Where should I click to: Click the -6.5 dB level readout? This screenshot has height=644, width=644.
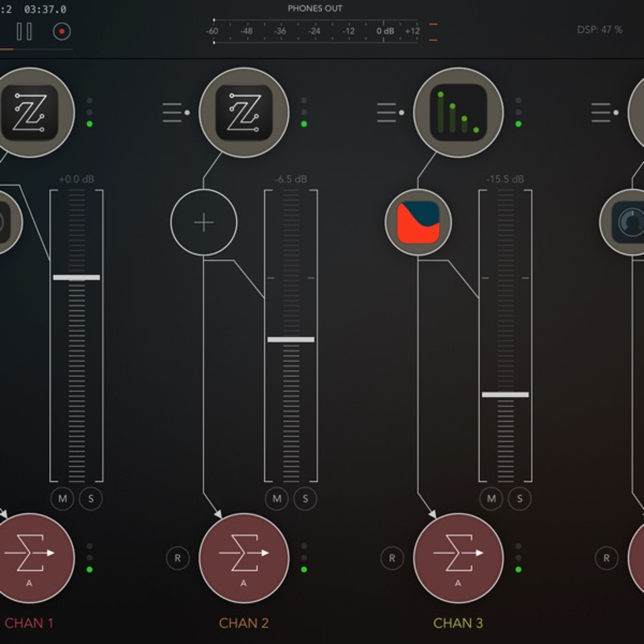pyautogui.click(x=291, y=179)
